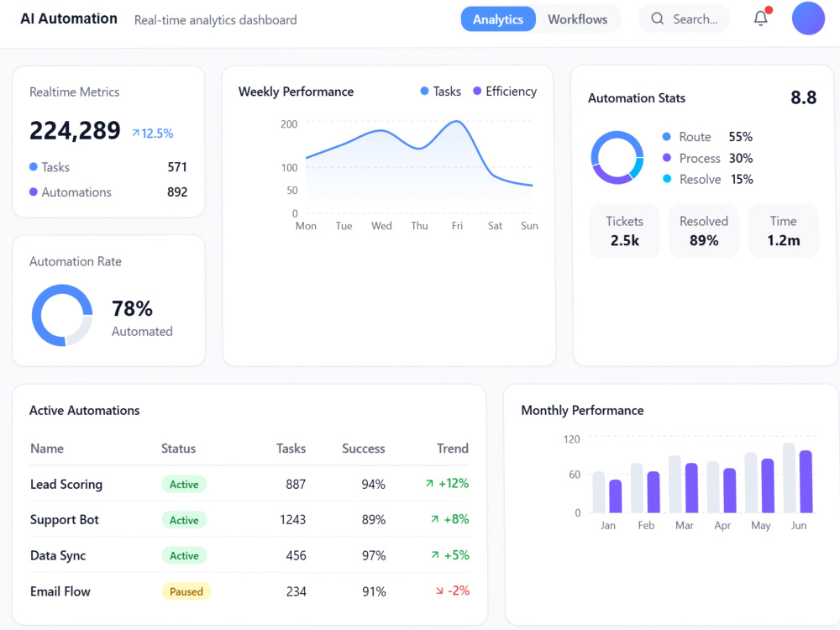The width and height of the screenshot is (840, 630).
Task: Click the 78% Automated value
Action: pos(132,308)
